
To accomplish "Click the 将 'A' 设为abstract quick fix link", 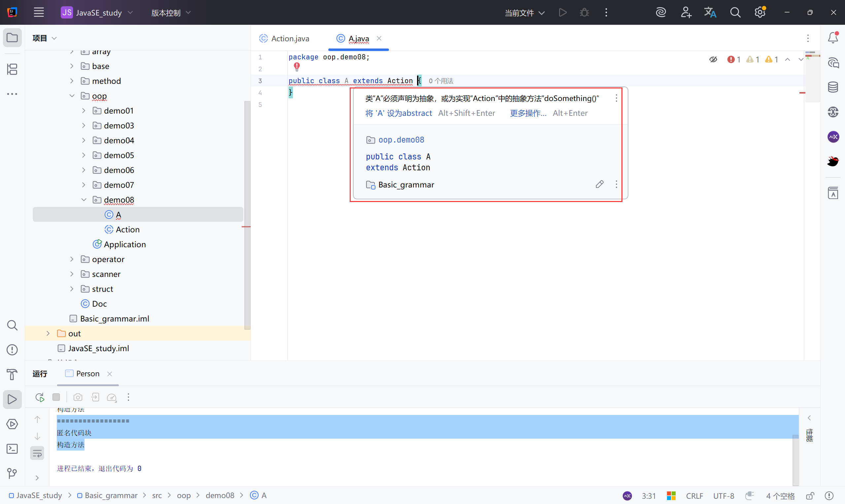I will pyautogui.click(x=399, y=113).
